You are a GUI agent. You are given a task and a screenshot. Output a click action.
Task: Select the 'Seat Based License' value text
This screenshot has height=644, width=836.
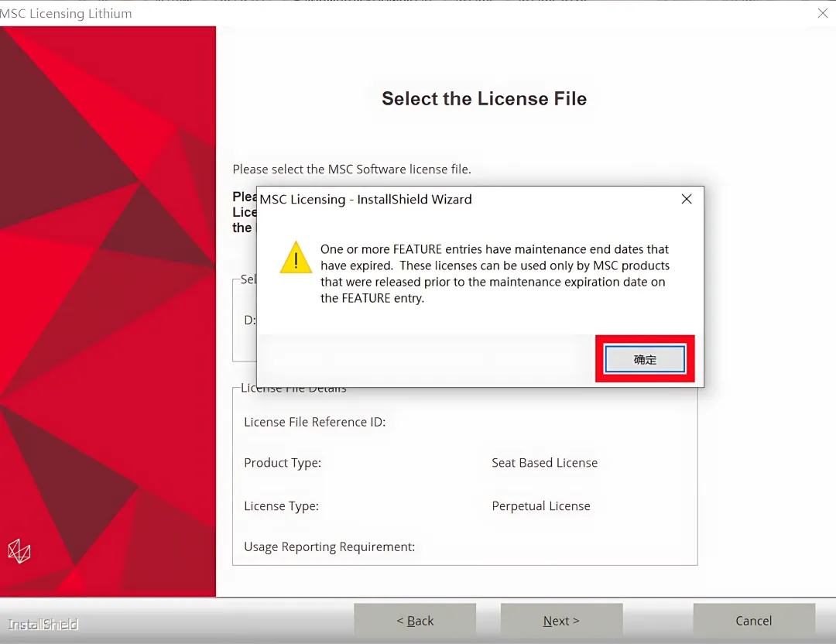544,463
